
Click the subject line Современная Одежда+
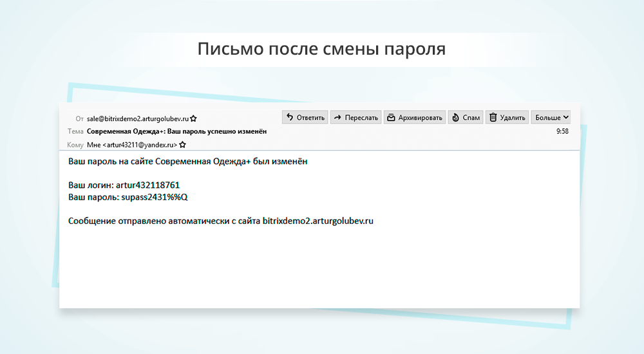pyautogui.click(x=176, y=131)
